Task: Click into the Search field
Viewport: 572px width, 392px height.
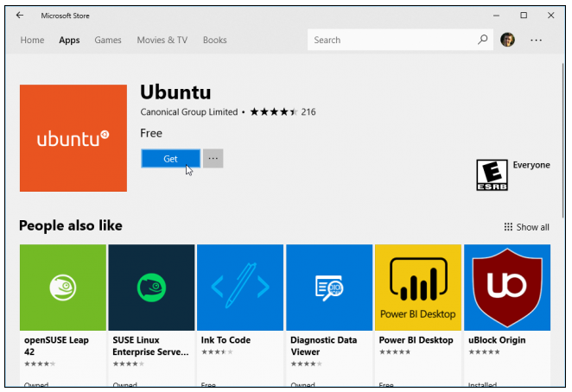Action: (400, 40)
